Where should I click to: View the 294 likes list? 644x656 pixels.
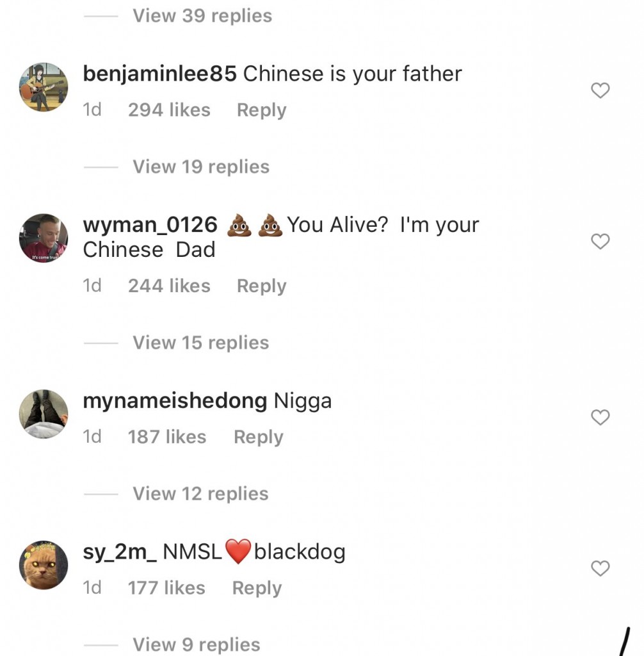point(169,110)
